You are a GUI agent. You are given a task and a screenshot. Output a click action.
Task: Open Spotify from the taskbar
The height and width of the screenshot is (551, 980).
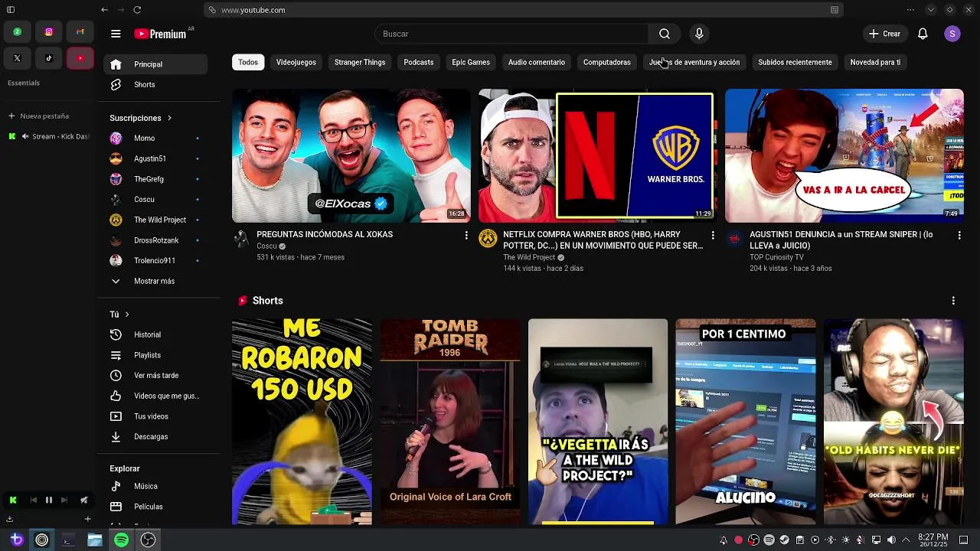pyautogui.click(x=121, y=540)
